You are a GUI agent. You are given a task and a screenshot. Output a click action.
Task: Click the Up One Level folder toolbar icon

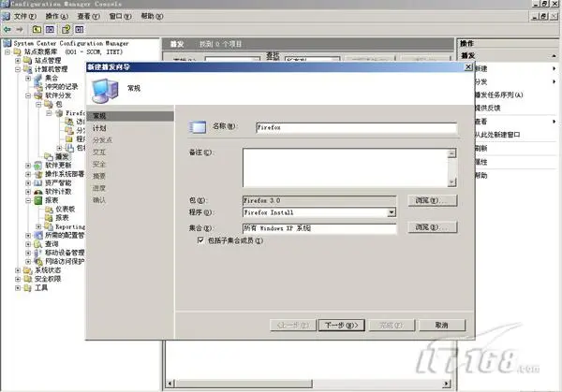(x=37, y=29)
